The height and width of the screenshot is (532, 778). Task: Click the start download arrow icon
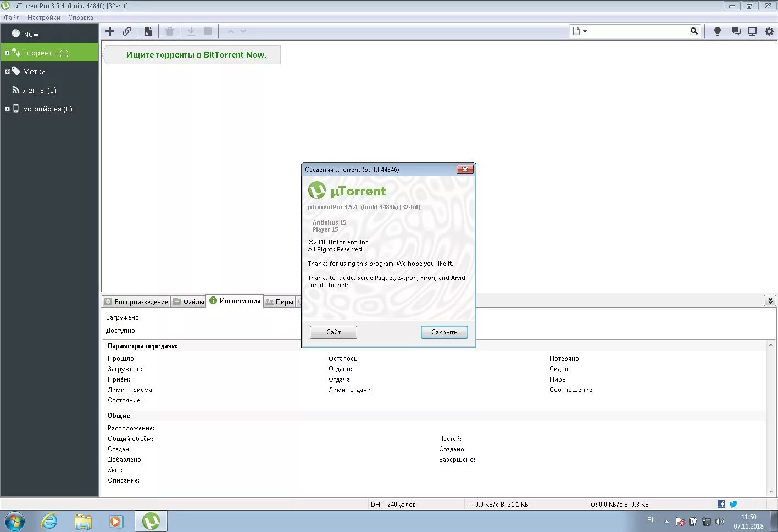tap(191, 31)
